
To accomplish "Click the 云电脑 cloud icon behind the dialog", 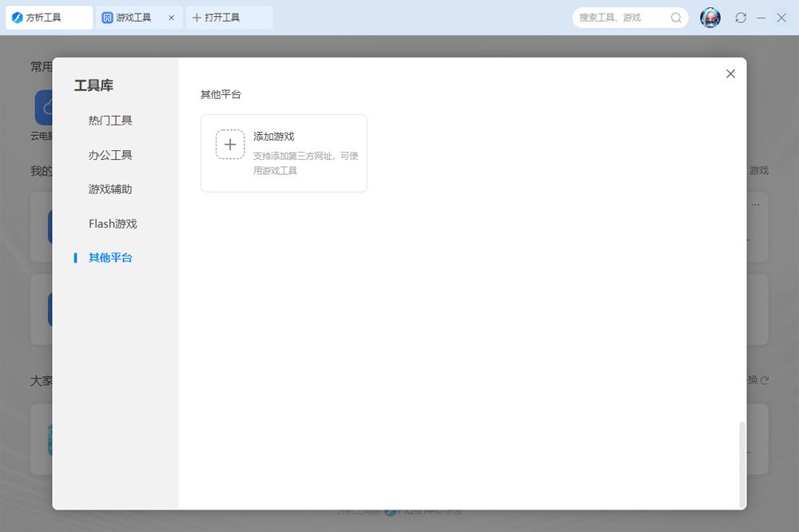I will (44, 106).
